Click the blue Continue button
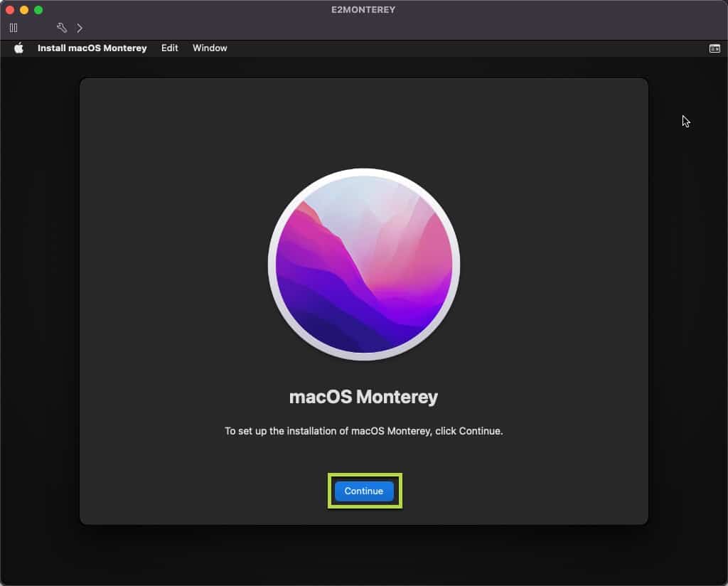The image size is (728, 586). [364, 491]
